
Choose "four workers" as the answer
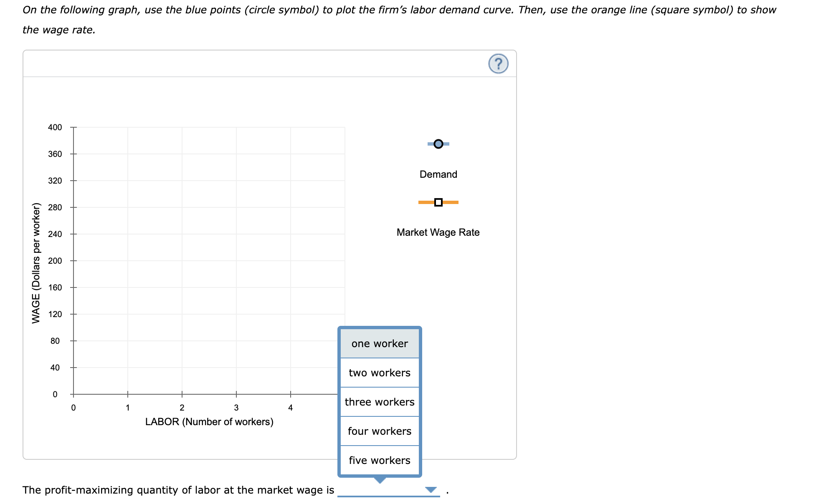(x=379, y=431)
